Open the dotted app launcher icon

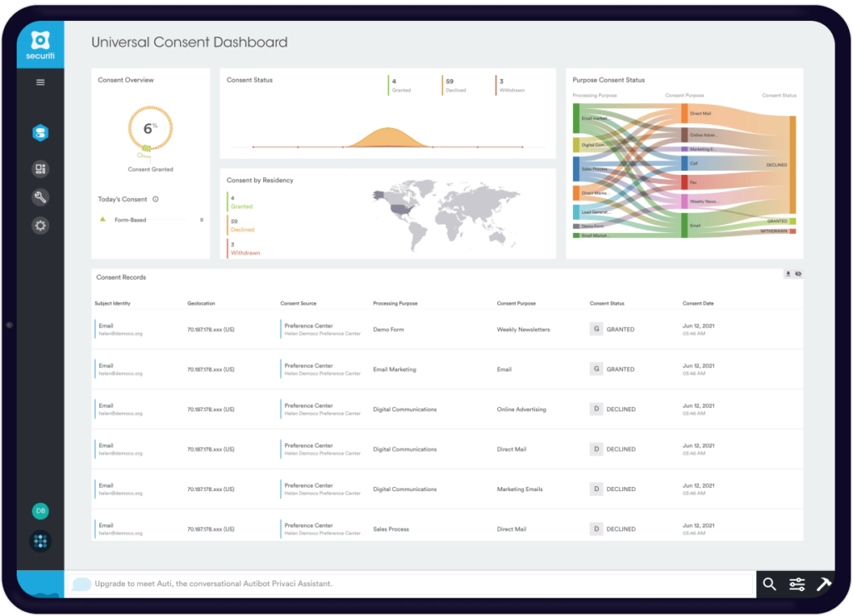click(x=40, y=542)
